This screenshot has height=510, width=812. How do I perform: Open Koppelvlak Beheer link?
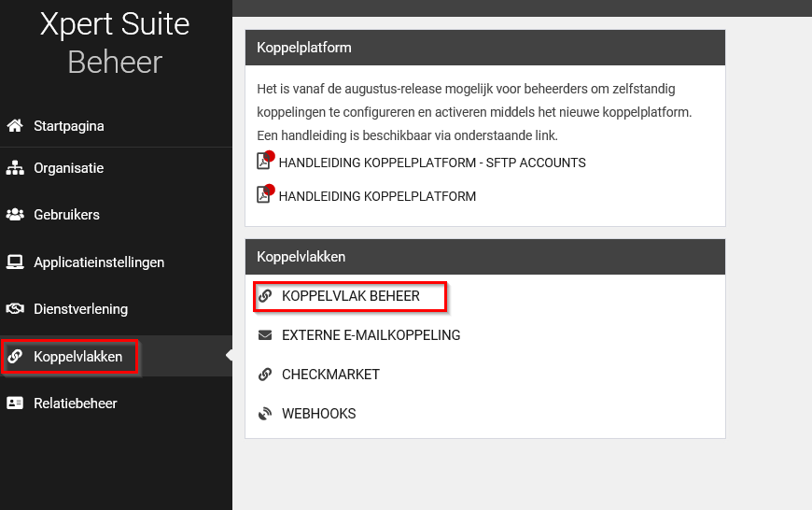coord(350,296)
